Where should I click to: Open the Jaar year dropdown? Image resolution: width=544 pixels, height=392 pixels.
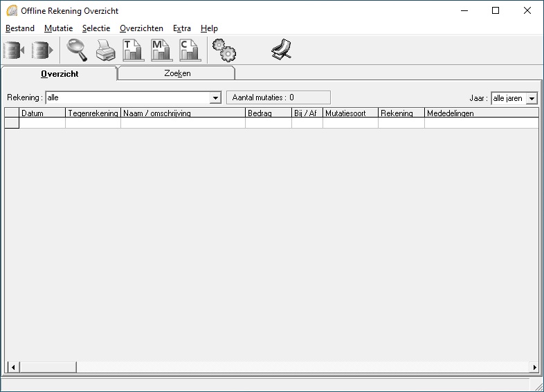(x=532, y=98)
